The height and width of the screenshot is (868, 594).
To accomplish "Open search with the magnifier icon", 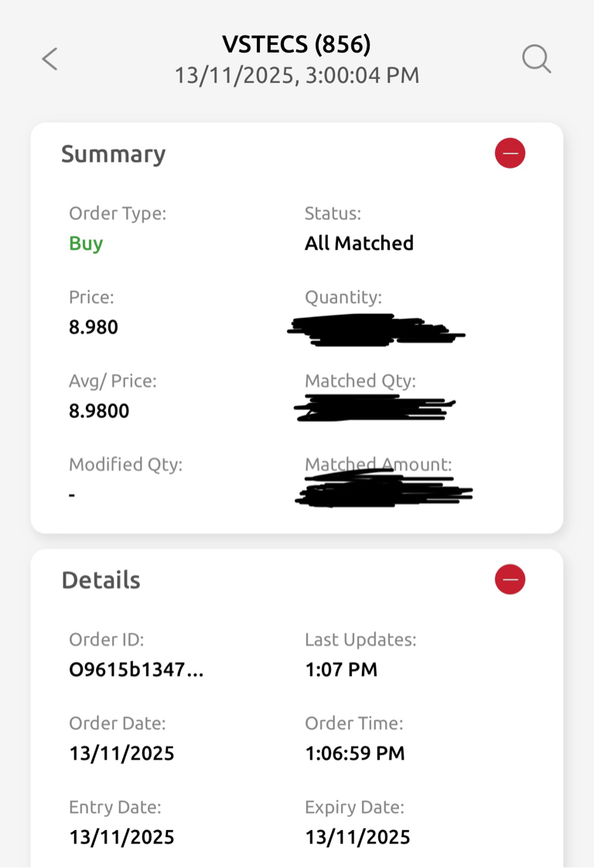I will click(536, 59).
